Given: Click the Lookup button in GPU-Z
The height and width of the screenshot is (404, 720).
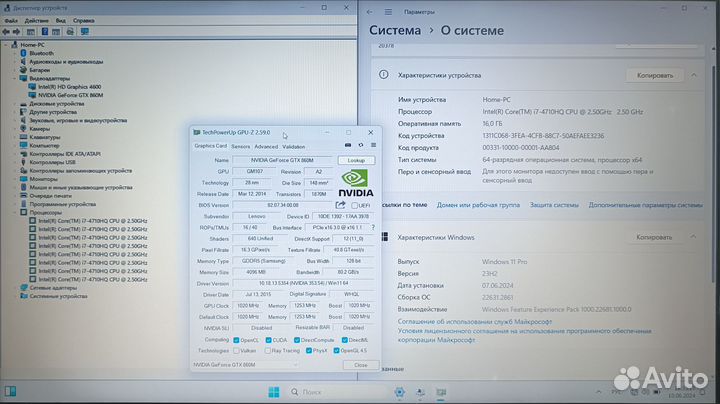Looking at the screenshot, I should [x=356, y=160].
